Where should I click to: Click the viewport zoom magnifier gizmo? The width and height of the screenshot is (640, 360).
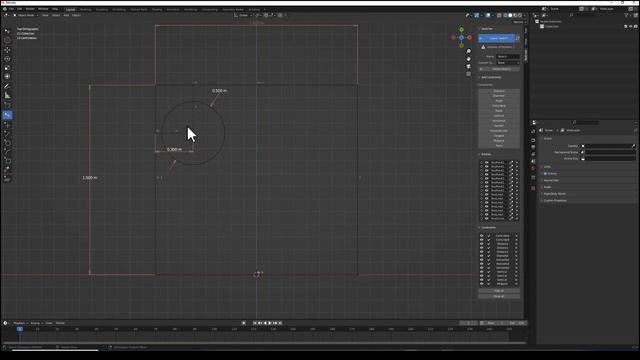click(469, 51)
